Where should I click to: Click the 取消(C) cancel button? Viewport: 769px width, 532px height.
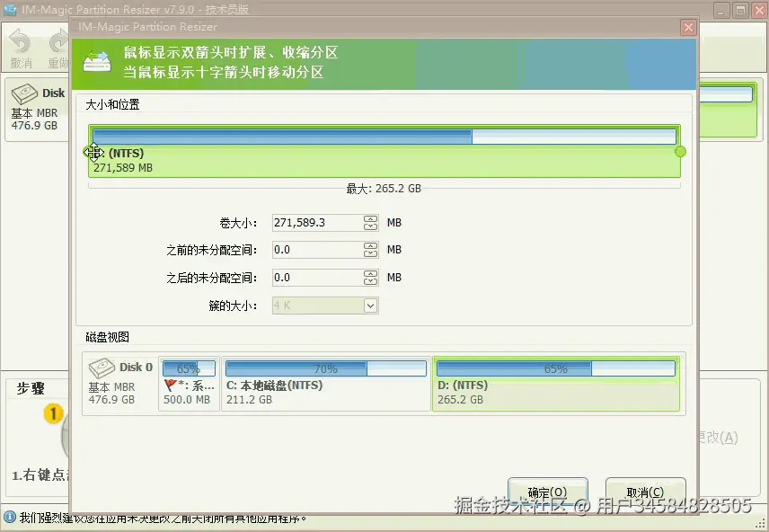pos(645,492)
